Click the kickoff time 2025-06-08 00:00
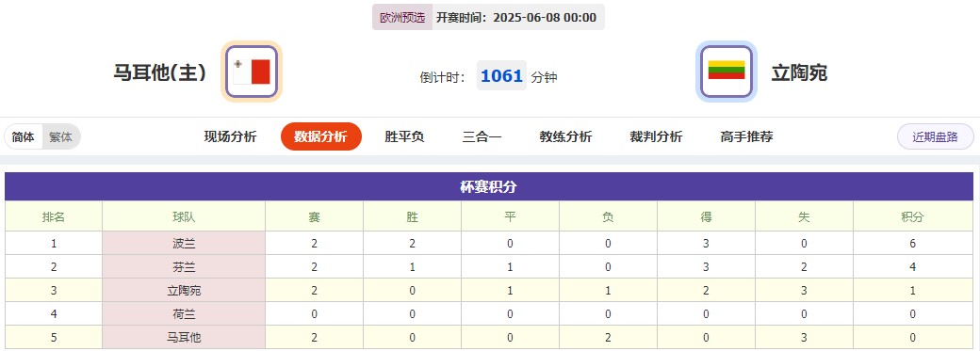This screenshot has height=351, width=980. point(545,18)
